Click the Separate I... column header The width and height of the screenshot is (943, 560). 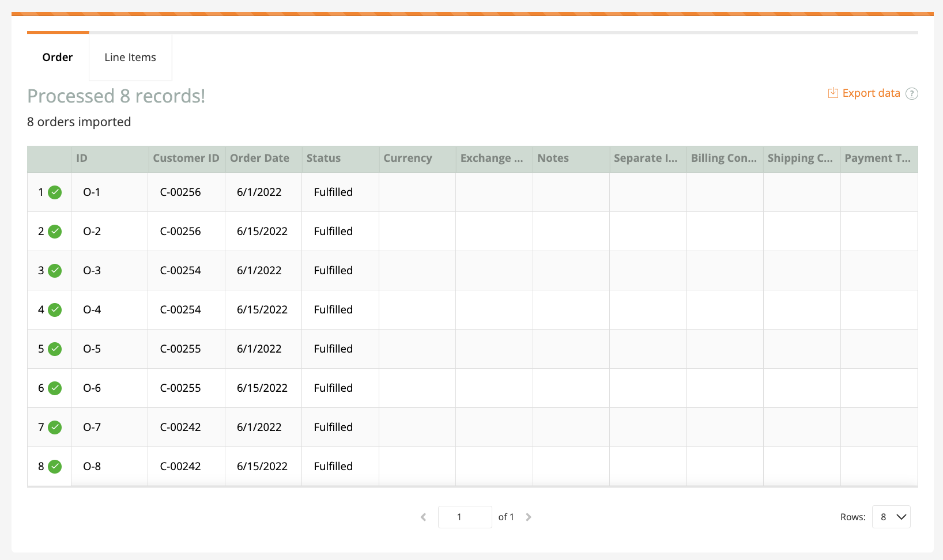pos(648,158)
